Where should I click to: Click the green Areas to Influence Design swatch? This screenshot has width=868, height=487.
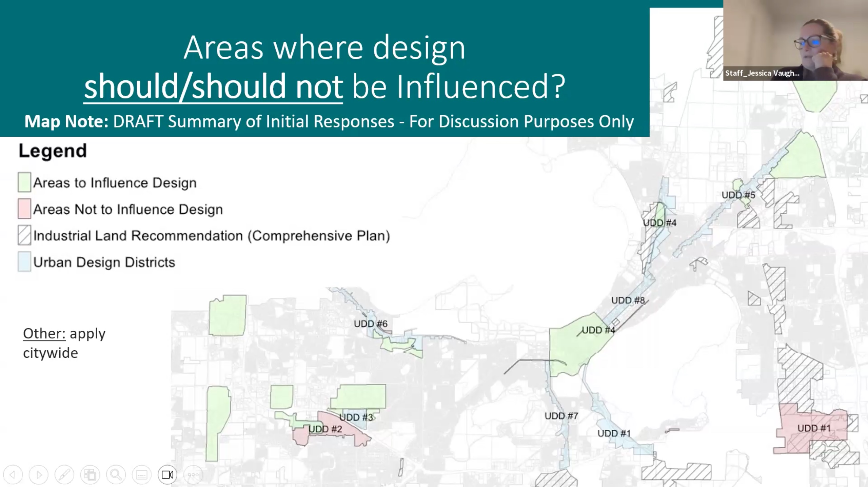24,182
